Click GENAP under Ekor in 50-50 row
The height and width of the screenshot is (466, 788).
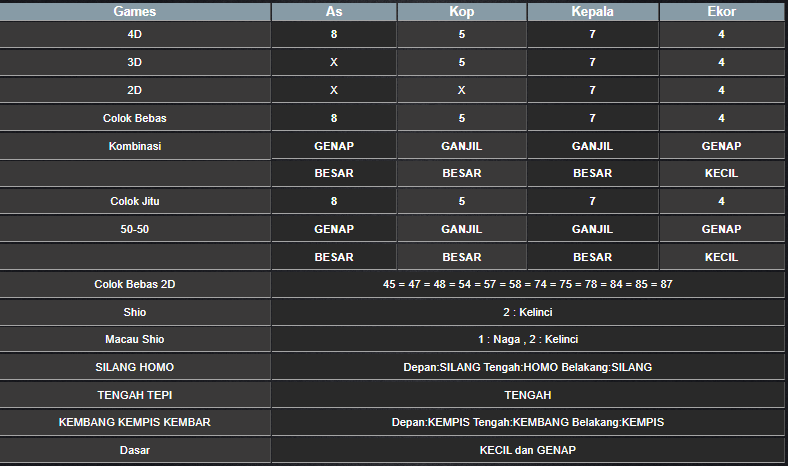722,229
